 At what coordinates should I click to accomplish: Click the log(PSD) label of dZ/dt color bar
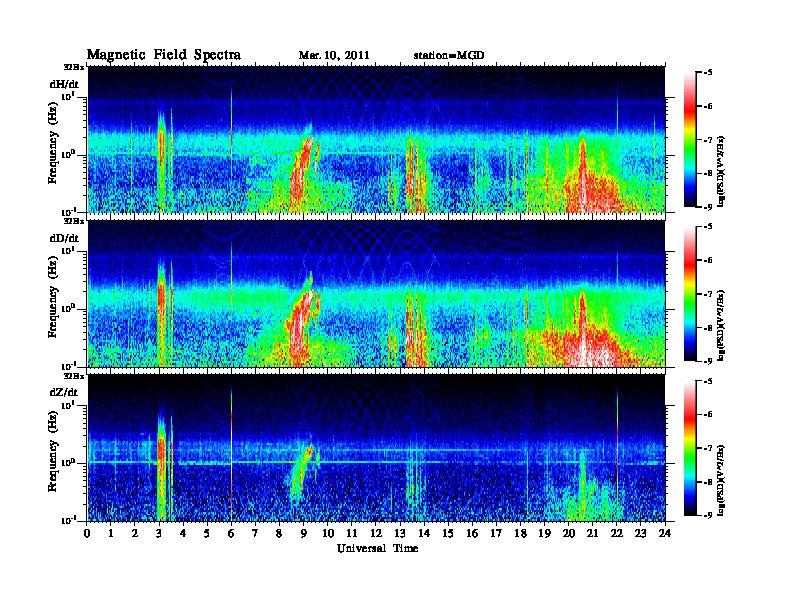pyautogui.click(x=721, y=480)
